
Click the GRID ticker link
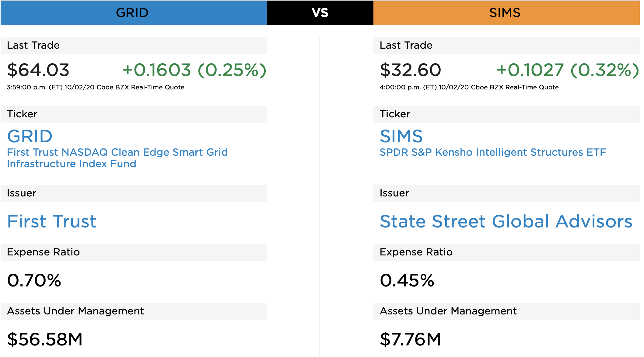click(x=30, y=136)
